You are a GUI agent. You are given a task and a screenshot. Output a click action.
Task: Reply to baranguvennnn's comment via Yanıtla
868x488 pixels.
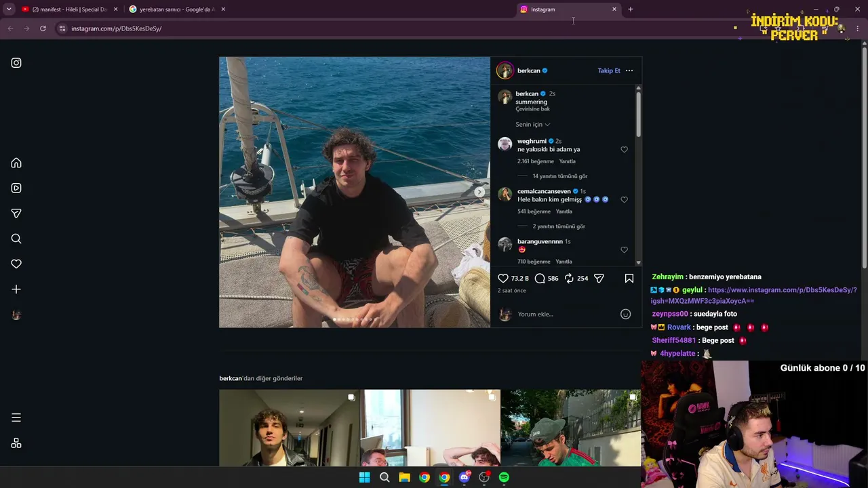pos(564,262)
